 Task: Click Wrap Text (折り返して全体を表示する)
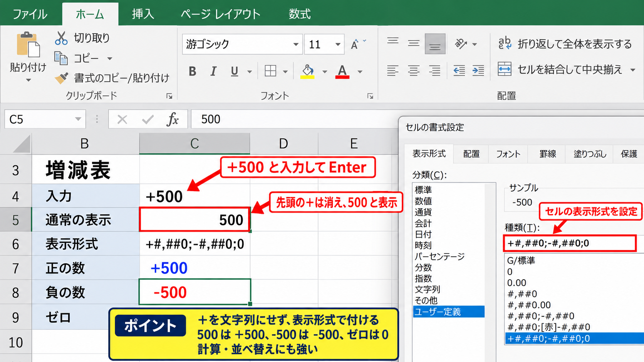click(x=565, y=44)
